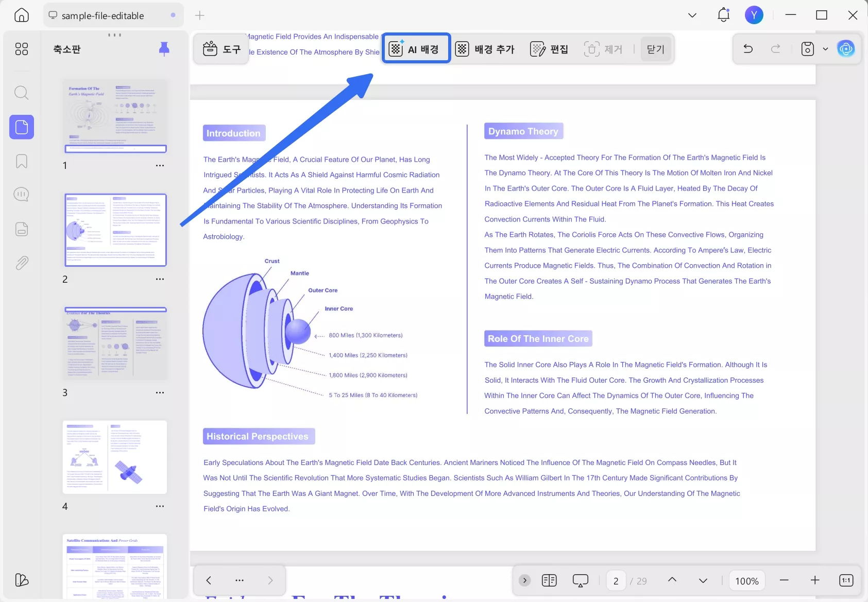
Task: Click the 1,800 Miles (2,900 Kilometers) label
Action: tap(368, 375)
